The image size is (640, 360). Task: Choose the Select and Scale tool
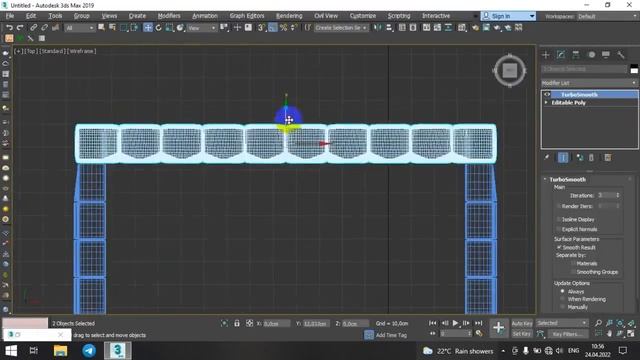[169, 27]
